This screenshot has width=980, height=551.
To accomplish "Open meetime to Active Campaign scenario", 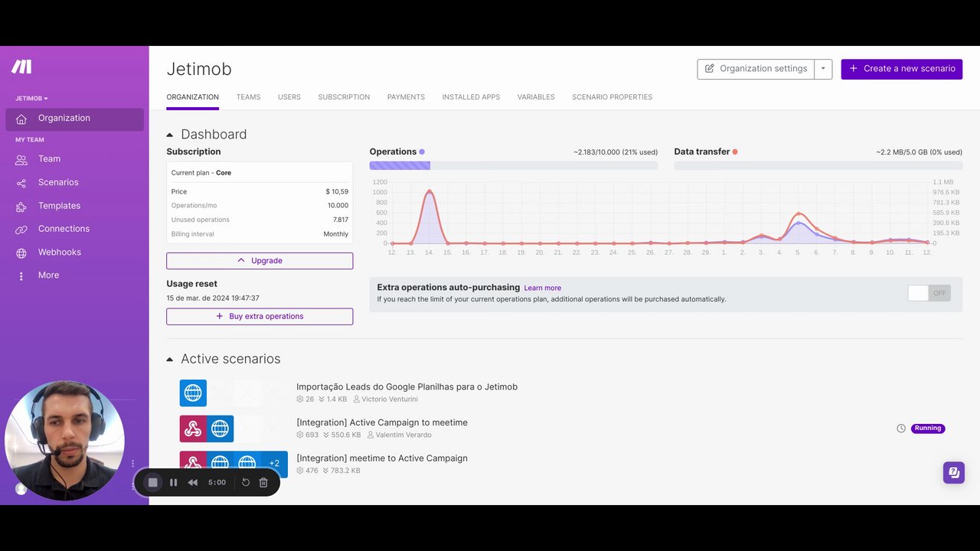I will pos(382,458).
